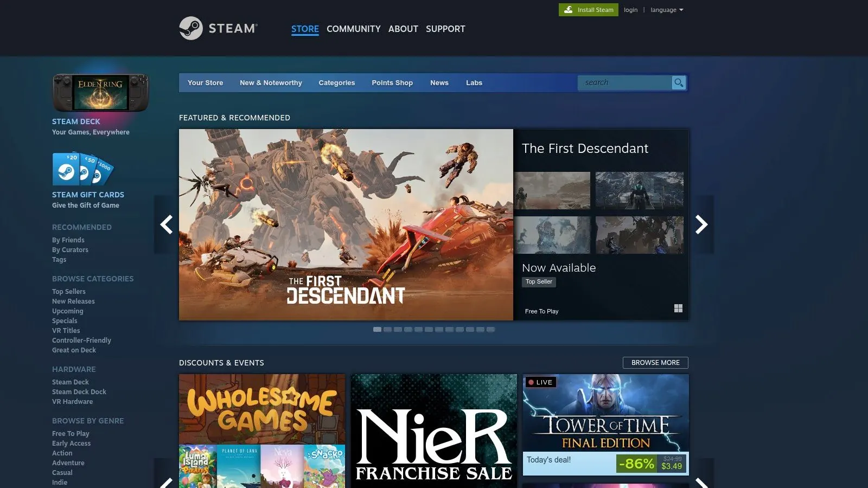Open the Steam Deck Dock hardware link
The image size is (868, 488).
tap(79, 392)
